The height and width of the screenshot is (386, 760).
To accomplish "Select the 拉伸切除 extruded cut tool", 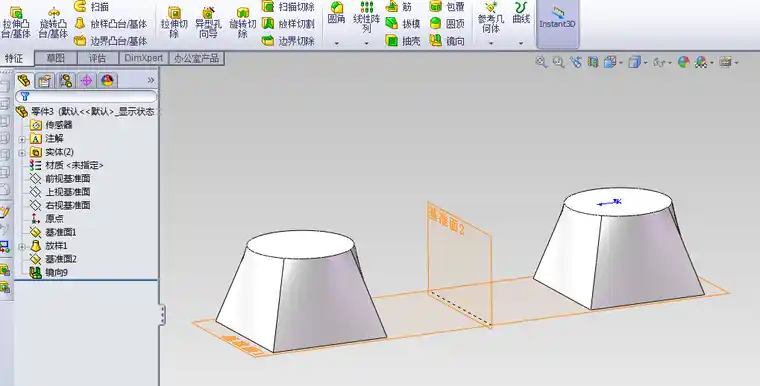I will coord(174,23).
